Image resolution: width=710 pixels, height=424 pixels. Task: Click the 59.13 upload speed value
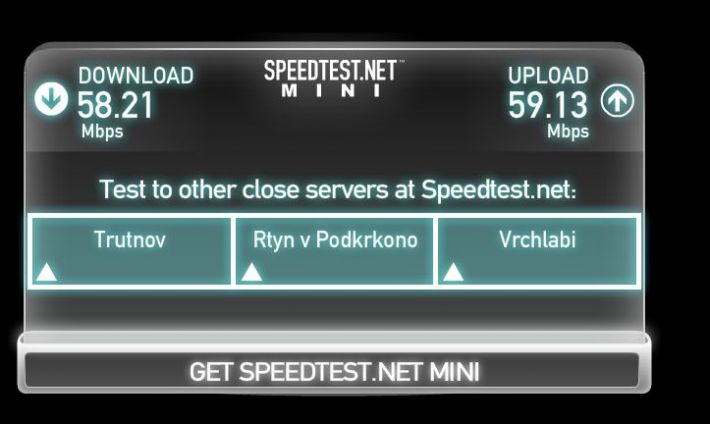[548, 105]
